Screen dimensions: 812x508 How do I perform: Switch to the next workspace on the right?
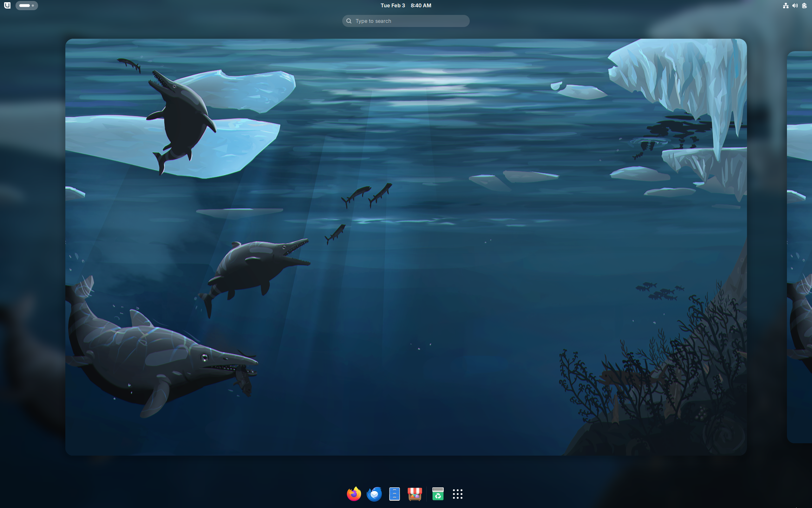(x=800, y=247)
